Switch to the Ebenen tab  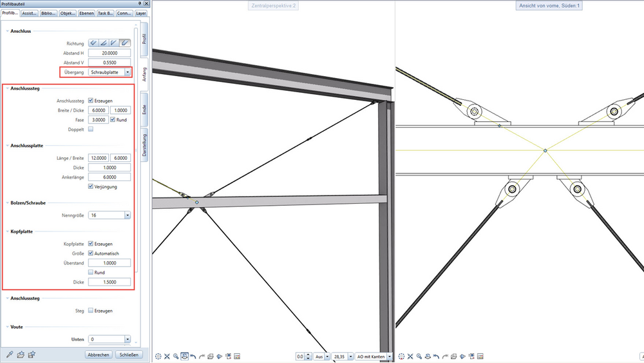coord(86,13)
